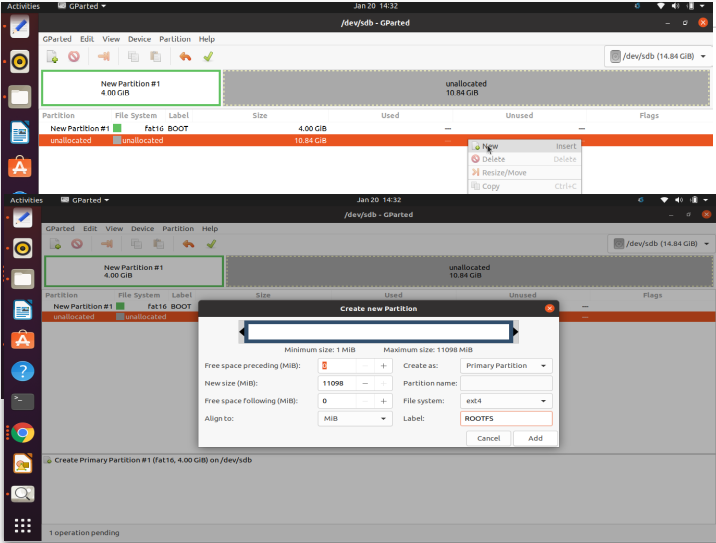Open LibreOffice Writer from lower dock

tap(22, 311)
